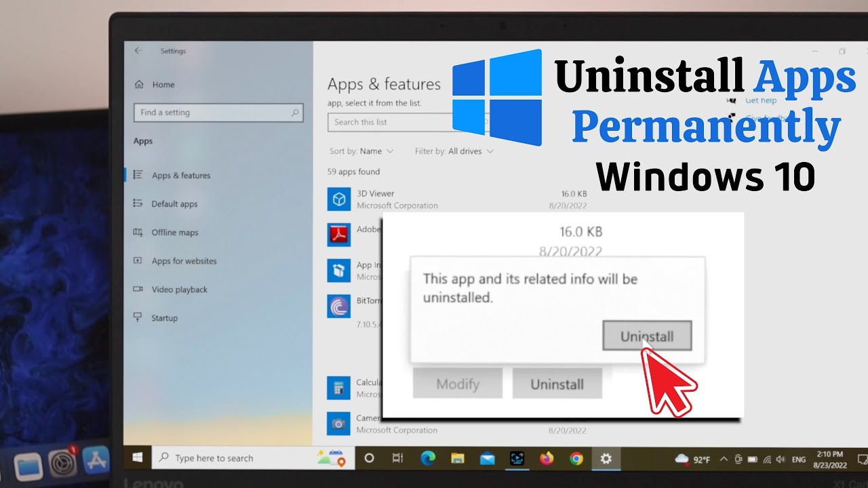Screen dimensions: 868x488
Task: Open the 3D Viewer app icon
Action: [x=338, y=199]
